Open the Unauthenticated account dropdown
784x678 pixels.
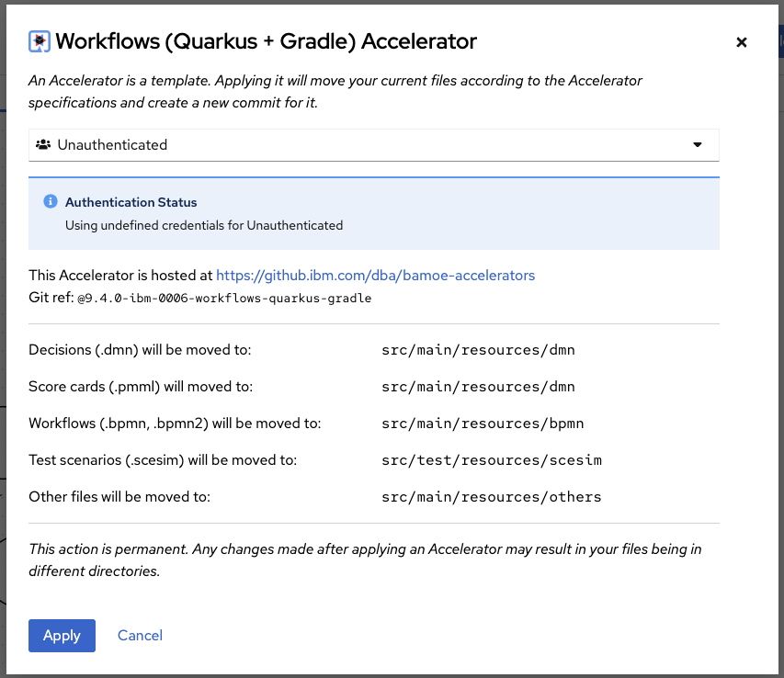(373, 145)
